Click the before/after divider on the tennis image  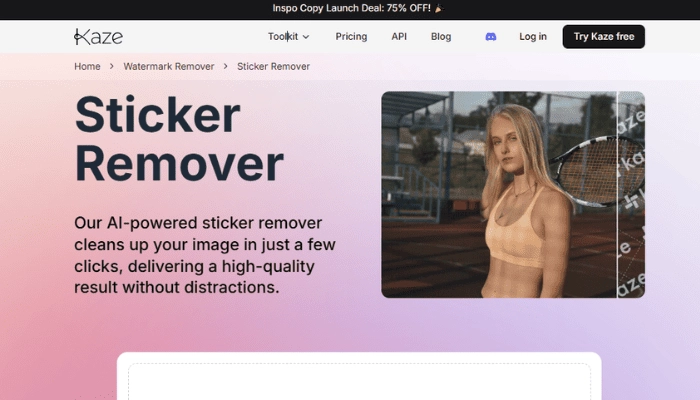617,195
